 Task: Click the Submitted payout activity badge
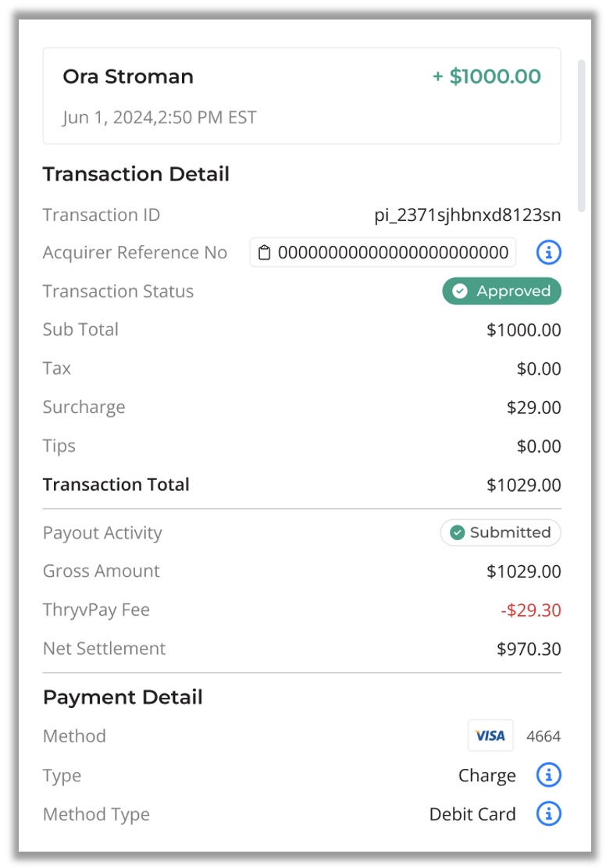pos(501,532)
